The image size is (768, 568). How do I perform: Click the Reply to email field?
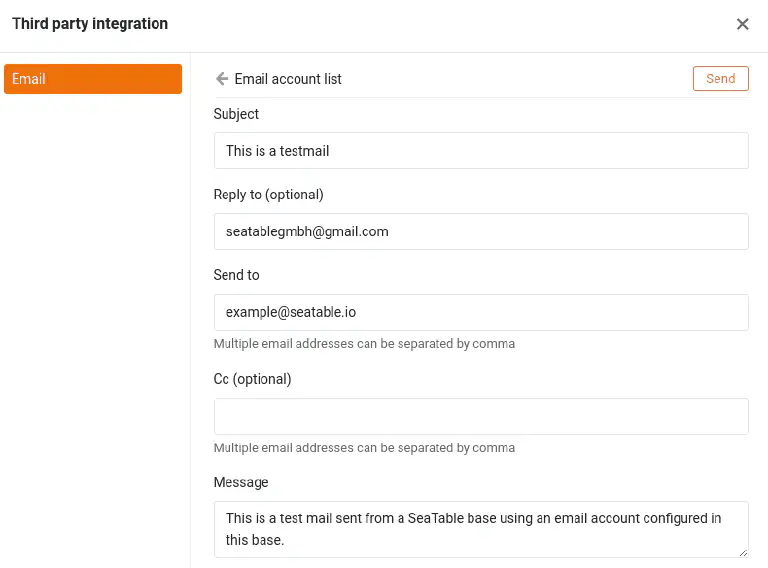click(481, 231)
